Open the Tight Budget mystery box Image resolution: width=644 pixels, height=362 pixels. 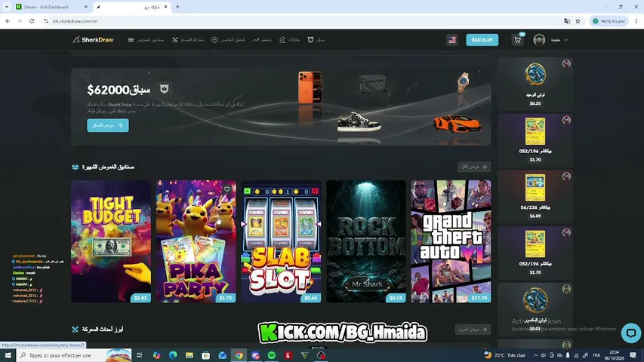[x=111, y=241]
